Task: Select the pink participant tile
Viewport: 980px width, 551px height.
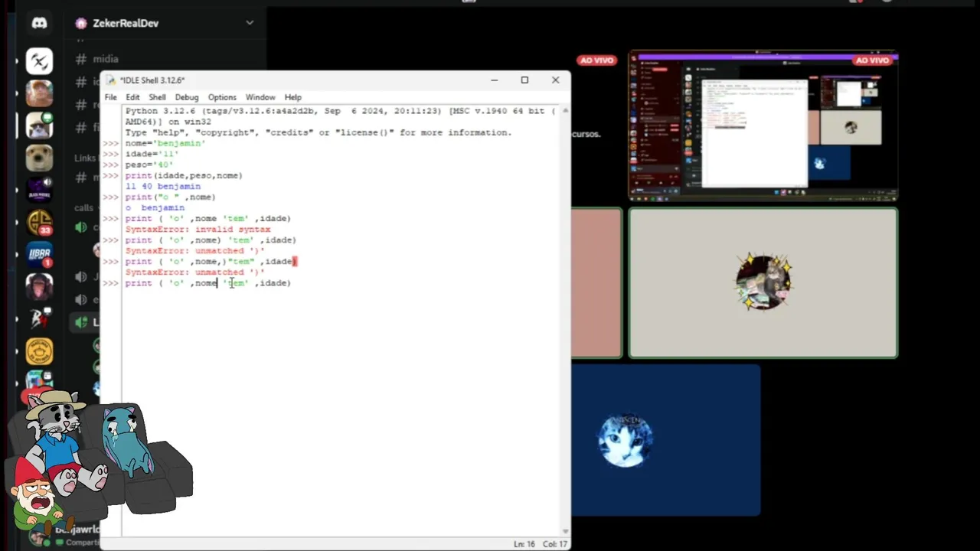Action: (x=596, y=283)
